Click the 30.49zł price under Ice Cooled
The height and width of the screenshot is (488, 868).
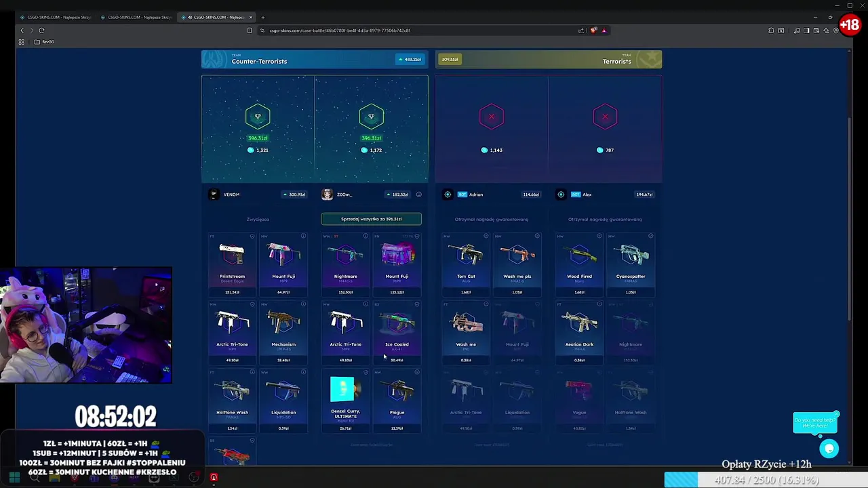point(397,360)
